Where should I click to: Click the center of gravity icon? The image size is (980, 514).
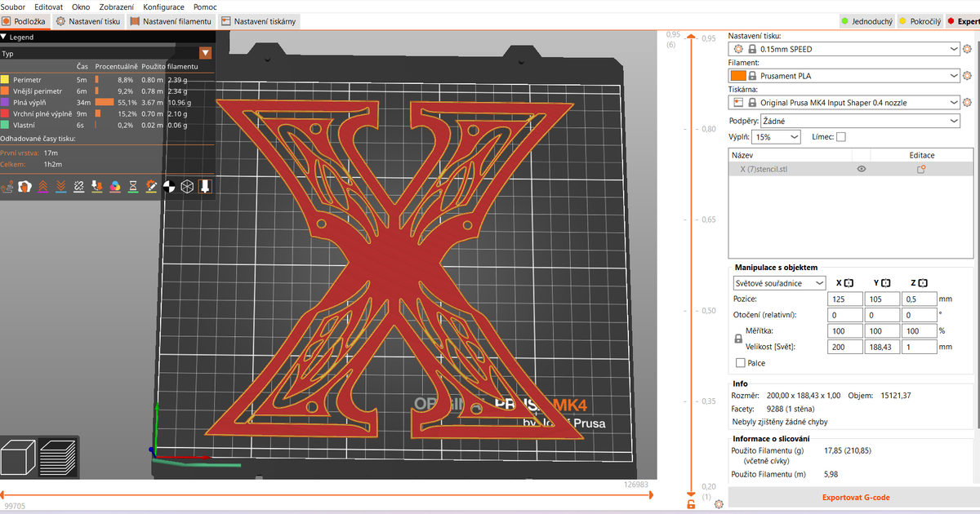169,186
